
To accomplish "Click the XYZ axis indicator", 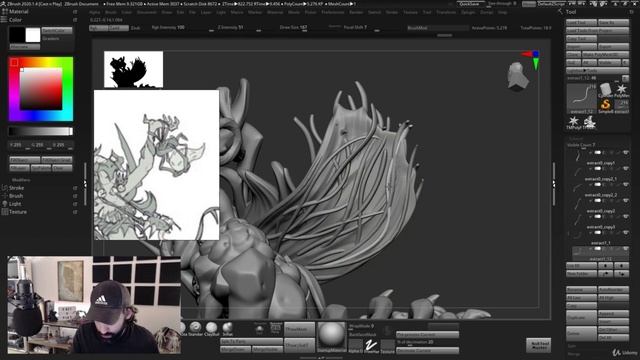I will click(532, 59).
